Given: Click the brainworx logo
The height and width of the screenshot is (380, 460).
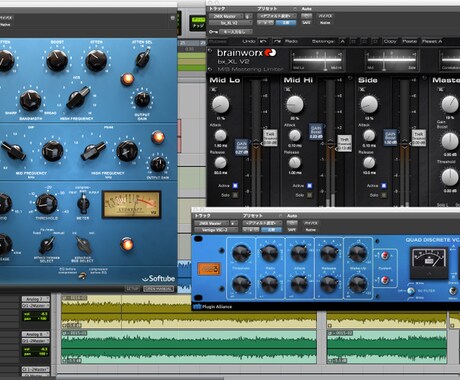Looking at the screenshot, I should [x=246, y=53].
